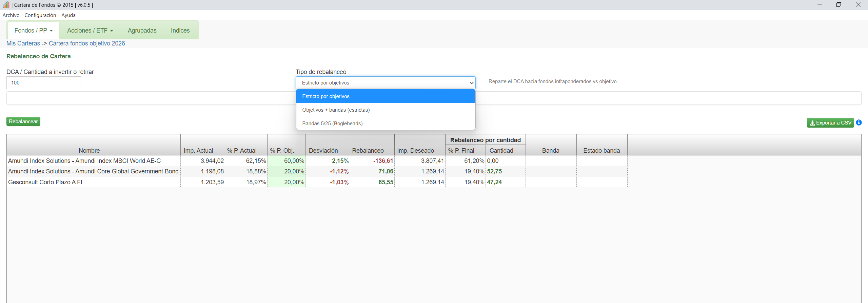Go to the Indices tab
Viewport: 868px width, 303px height.
click(180, 31)
